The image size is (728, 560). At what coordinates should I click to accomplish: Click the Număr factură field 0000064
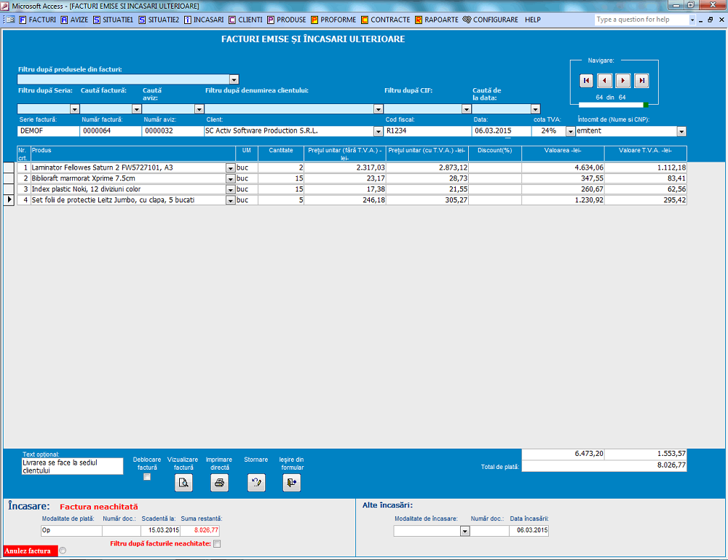tap(111, 131)
